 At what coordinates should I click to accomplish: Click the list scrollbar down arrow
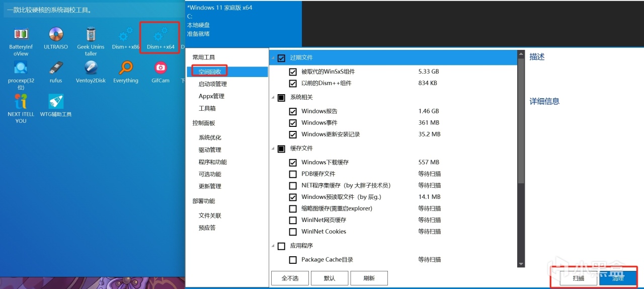point(521,264)
